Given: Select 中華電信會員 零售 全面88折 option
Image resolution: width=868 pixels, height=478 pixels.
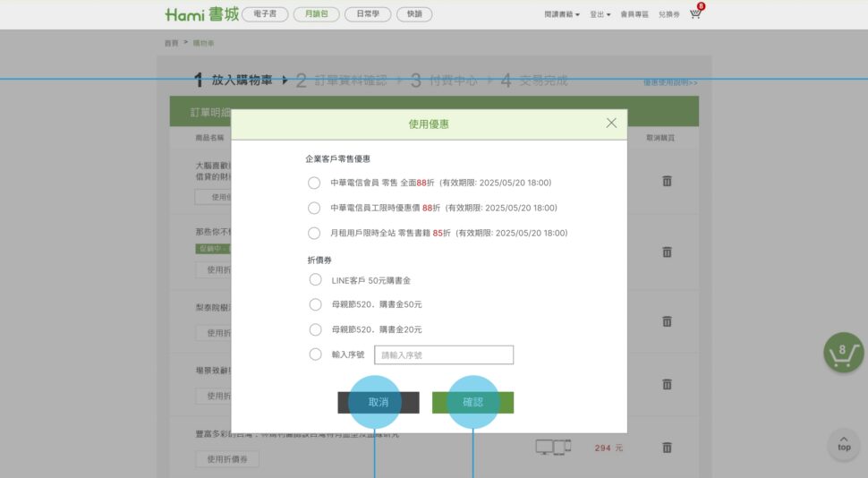Looking at the screenshot, I should tap(314, 183).
